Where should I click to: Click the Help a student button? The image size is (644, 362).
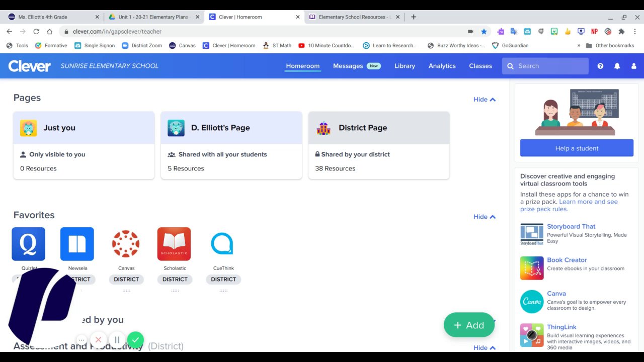point(577,148)
